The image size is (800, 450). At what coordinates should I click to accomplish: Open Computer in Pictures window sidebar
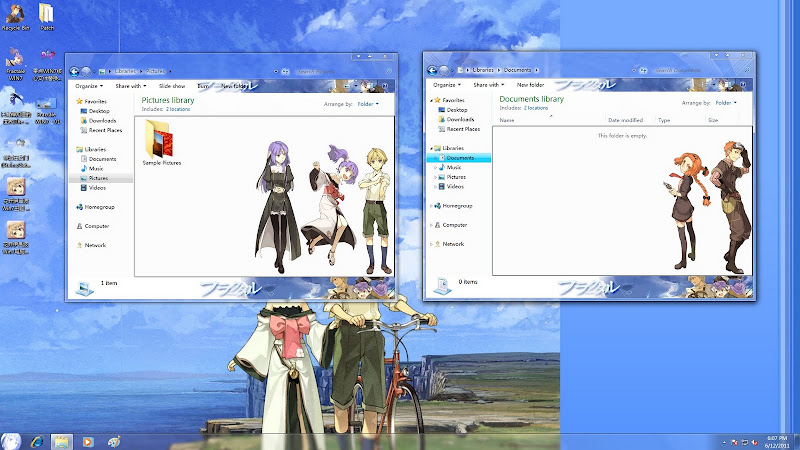[x=93, y=226]
